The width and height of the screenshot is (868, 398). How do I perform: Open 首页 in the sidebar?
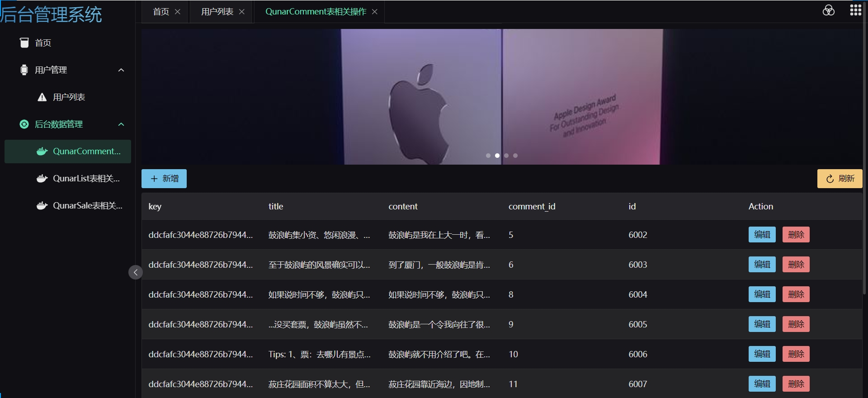[68, 43]
